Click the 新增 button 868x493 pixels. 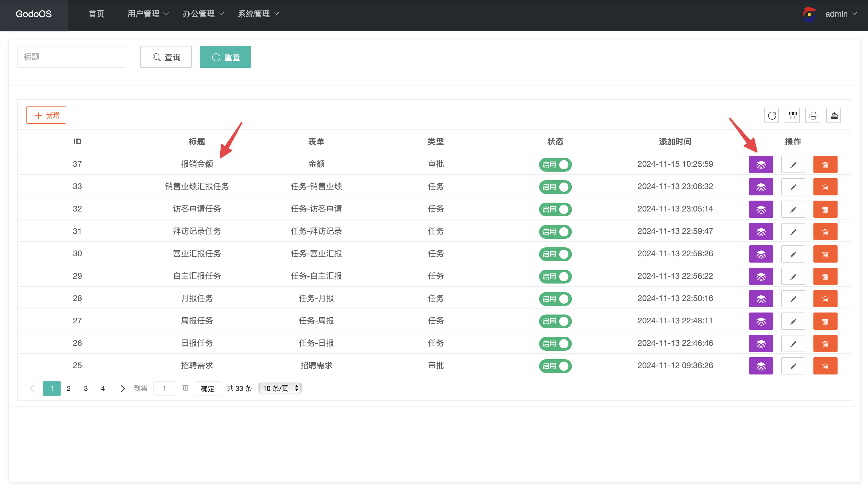pyautogui.click(x=47, y=115)
